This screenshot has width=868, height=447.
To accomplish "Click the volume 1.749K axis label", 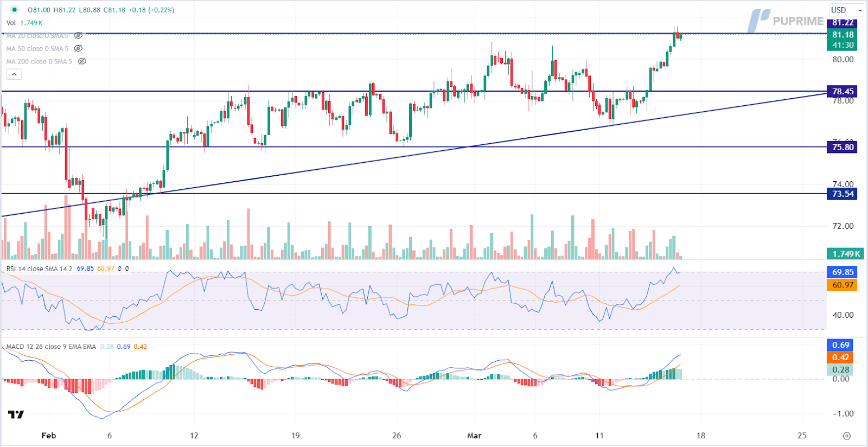I will tap(845, 254).
